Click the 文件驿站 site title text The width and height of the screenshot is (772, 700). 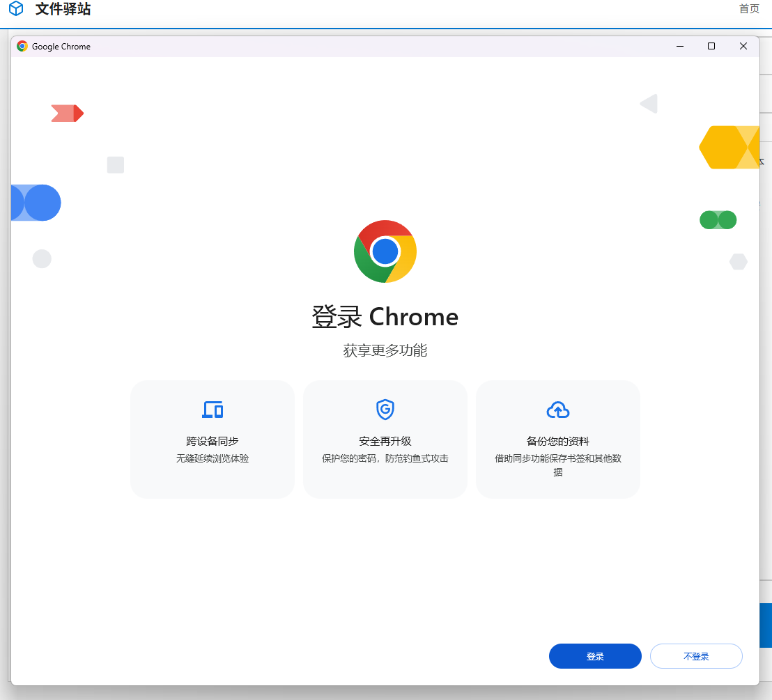(63, 9)
